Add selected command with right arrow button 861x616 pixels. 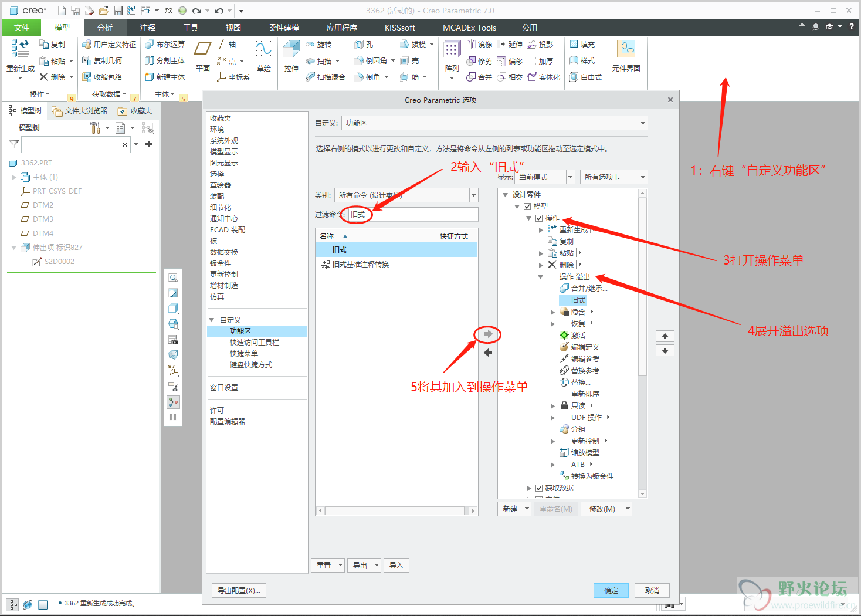[488, 334]
